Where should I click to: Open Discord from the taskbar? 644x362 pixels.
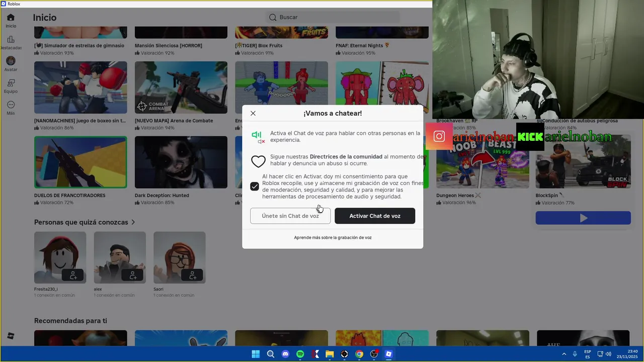coord(285,354)
